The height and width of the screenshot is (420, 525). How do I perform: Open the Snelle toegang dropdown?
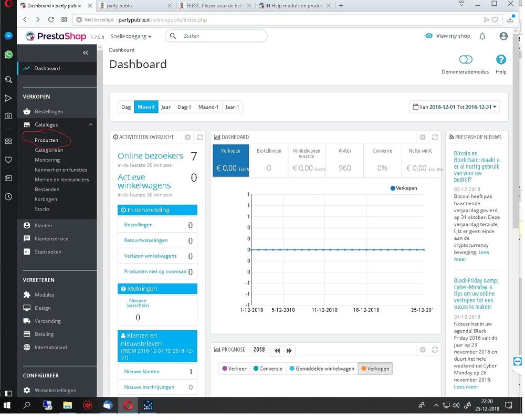pyautogui.click(x=131, y=36)
